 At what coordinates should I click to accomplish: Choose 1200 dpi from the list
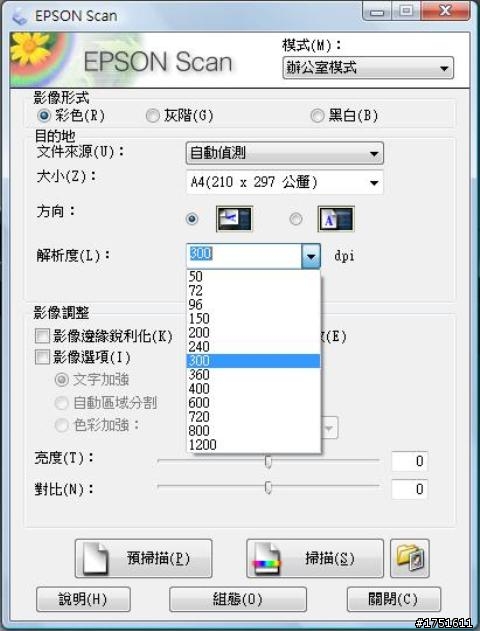253,445
